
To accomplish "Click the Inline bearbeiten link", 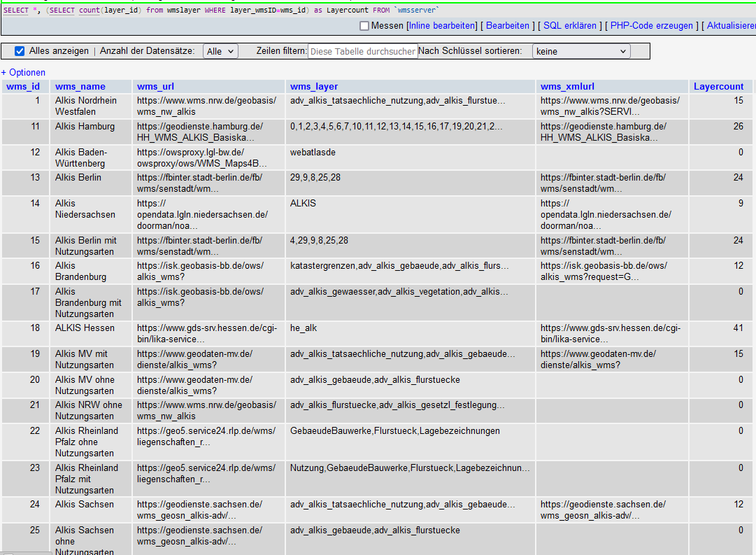I will [x=443, y=26].
